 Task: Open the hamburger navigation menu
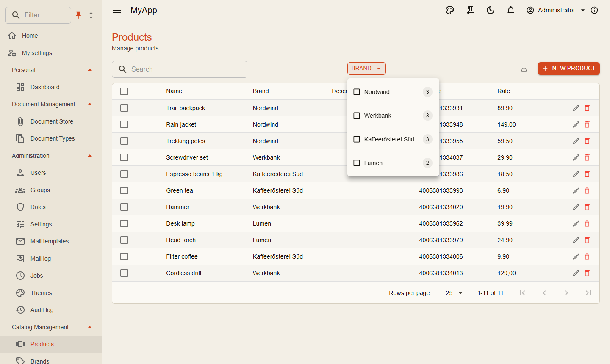tap(117, 10)
